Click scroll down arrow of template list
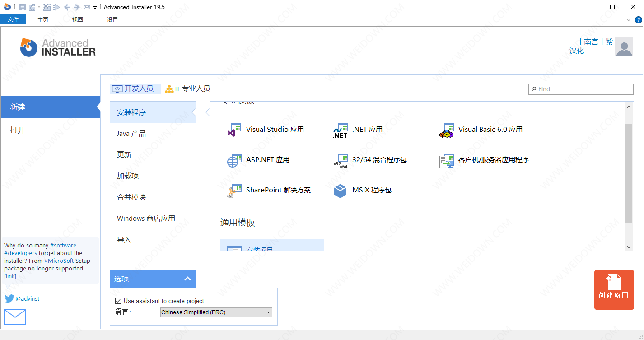The width and height of the screenshot is (644, 340). pos(629,247)
